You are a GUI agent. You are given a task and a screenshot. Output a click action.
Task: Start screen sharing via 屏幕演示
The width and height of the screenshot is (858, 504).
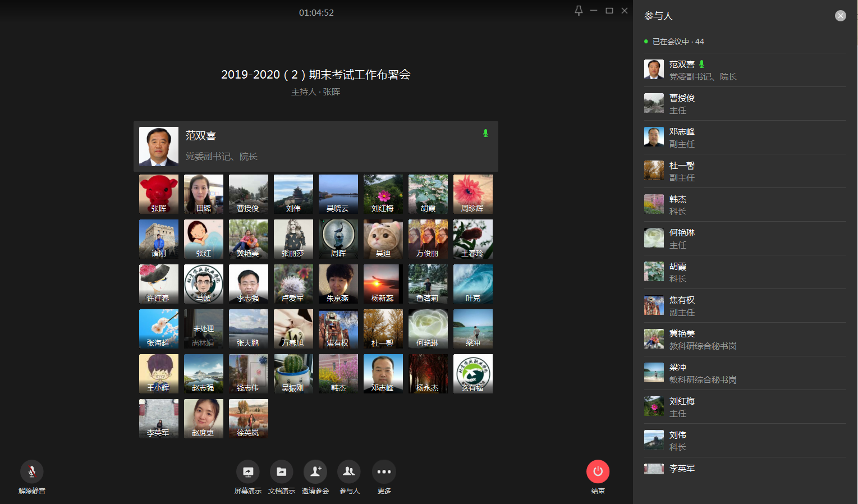tap(248, 472)
